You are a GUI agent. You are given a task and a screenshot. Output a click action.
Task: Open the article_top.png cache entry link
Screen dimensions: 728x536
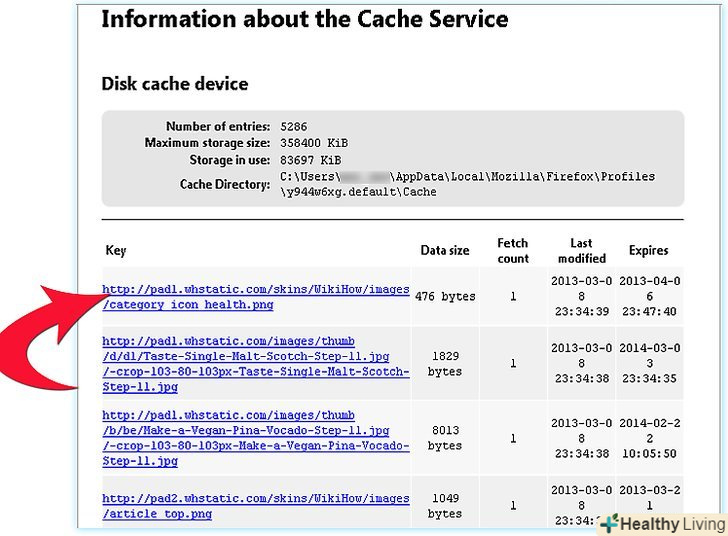click(255, 506)
